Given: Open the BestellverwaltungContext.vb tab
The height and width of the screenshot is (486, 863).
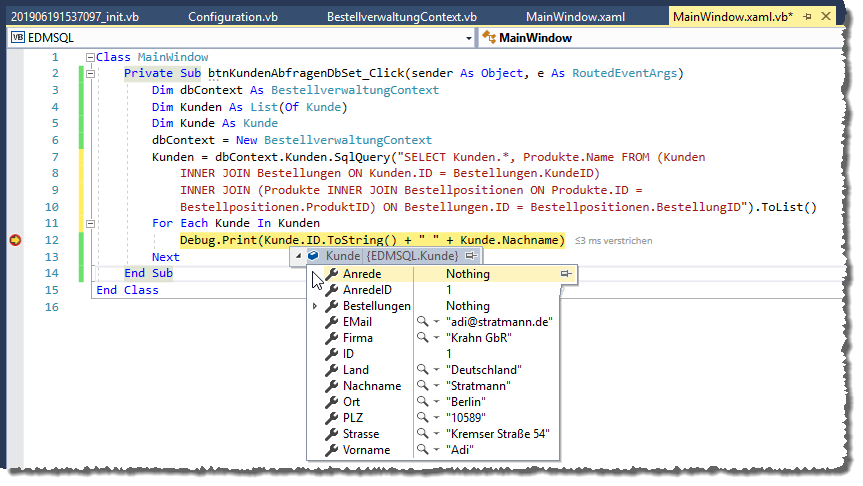Looking at the screenshot, I should click(401, 18).
